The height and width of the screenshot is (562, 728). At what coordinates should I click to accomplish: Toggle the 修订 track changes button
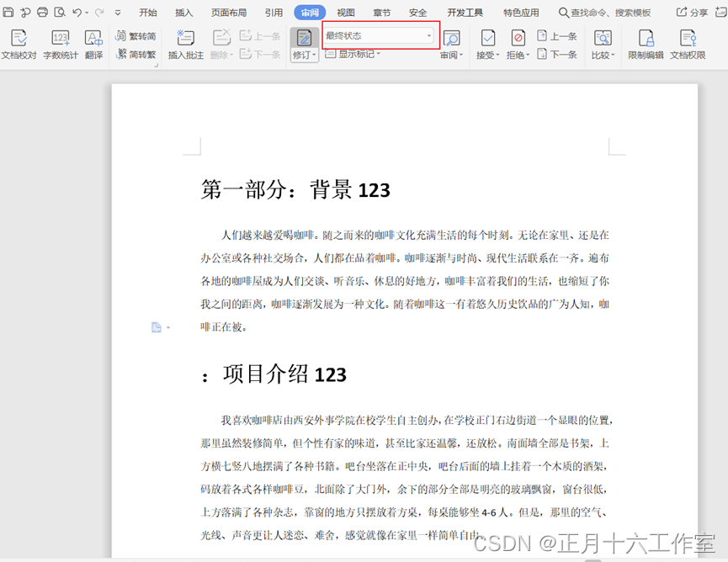[304, 38]
